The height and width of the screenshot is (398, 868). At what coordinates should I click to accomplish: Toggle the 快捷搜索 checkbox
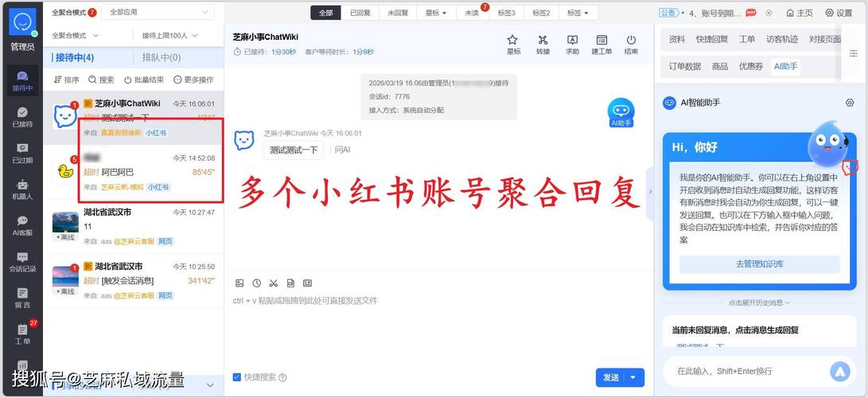coord(237,377)
